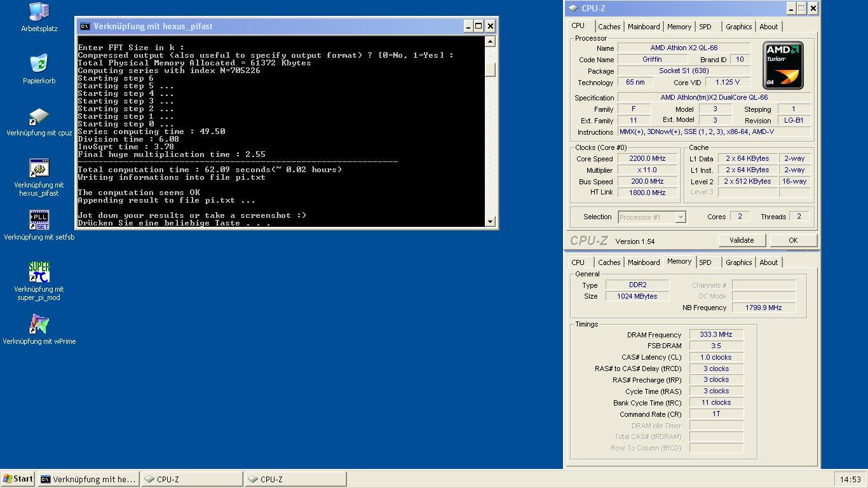868x488 pixels.
Task: Select the wPrime desktop shortcut
Action: [39, 325]
